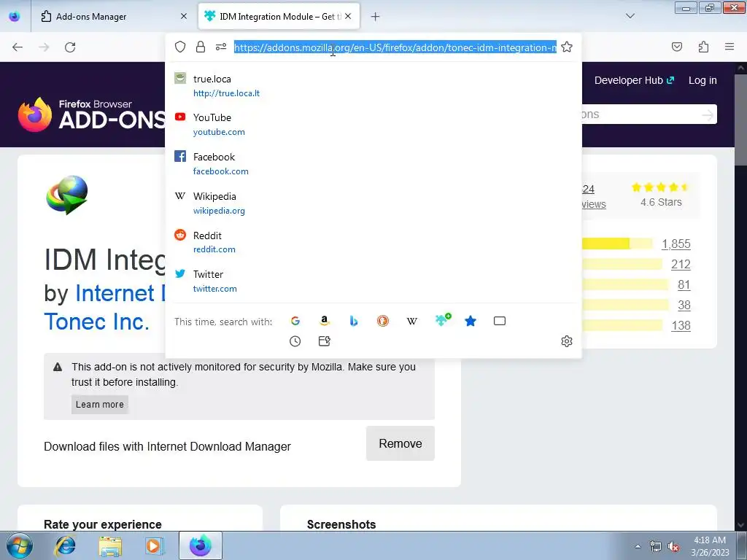Open the clock showing 4:18 AM
This screenshot has width=747, height=560.
click(710, 546)
